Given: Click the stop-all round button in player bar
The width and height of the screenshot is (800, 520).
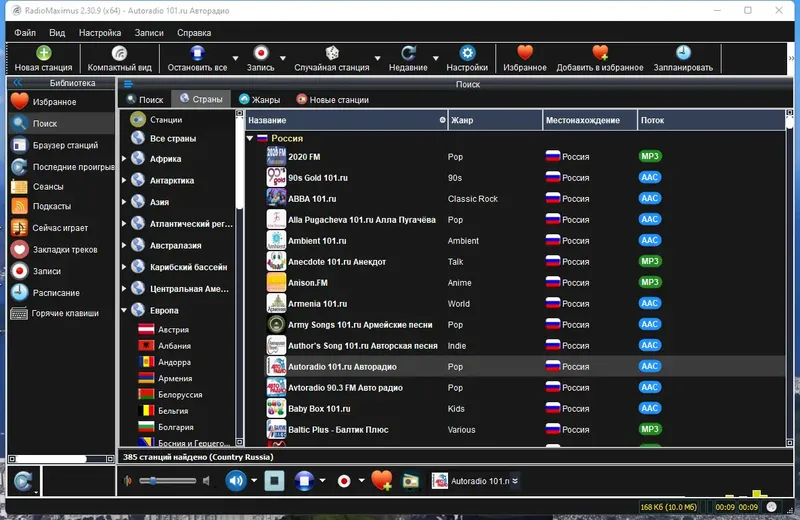Looking at the screenshot, I should point(304,481).
